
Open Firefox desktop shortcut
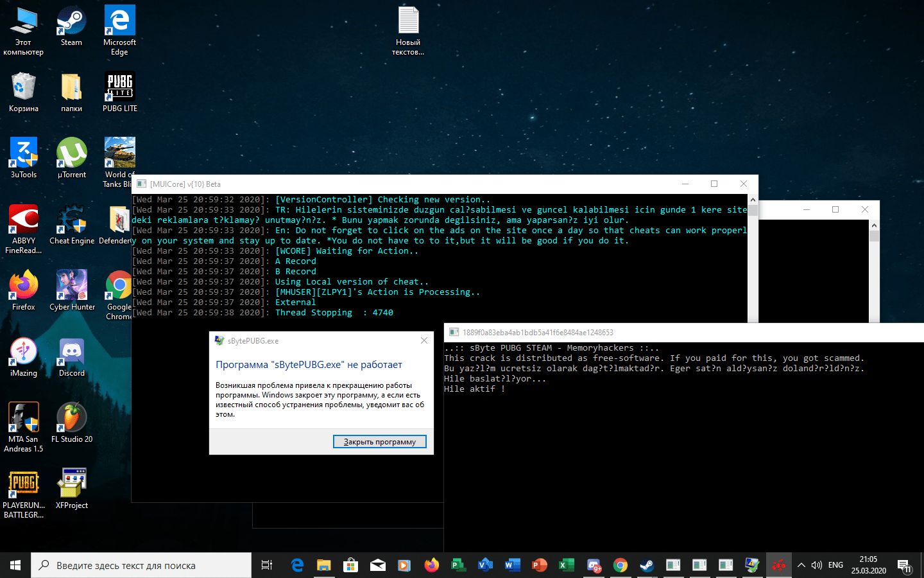(x=24, y=290)
